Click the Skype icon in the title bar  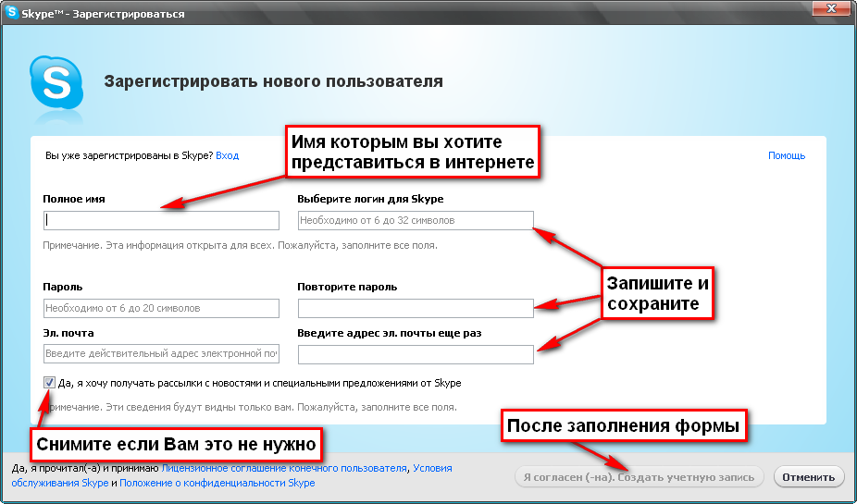(11, 12)
